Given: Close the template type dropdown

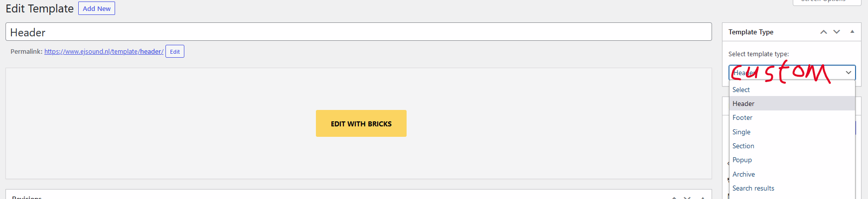Looking at the screenshot, I should [848, 73].
